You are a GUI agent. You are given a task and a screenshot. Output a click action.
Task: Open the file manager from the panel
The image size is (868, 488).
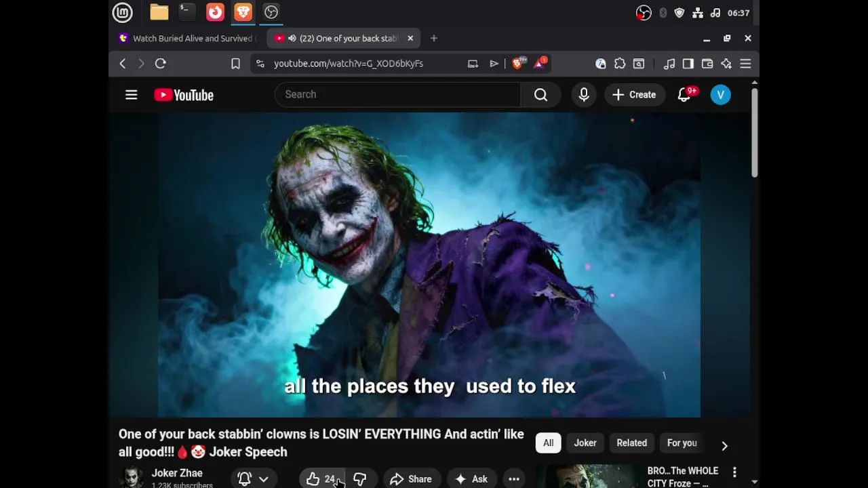pos(159,12)
